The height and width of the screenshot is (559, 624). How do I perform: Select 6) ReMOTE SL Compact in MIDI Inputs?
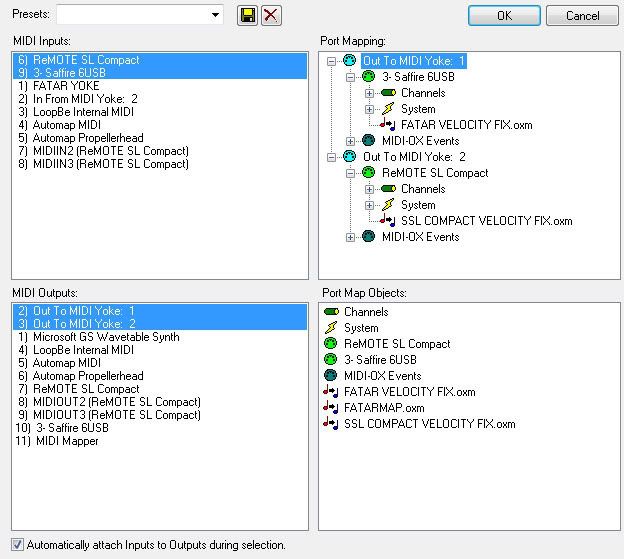[160, 60]
